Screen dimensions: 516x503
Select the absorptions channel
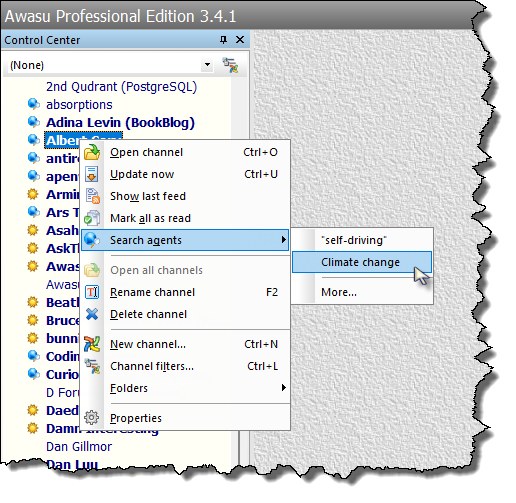coord(79,105)
